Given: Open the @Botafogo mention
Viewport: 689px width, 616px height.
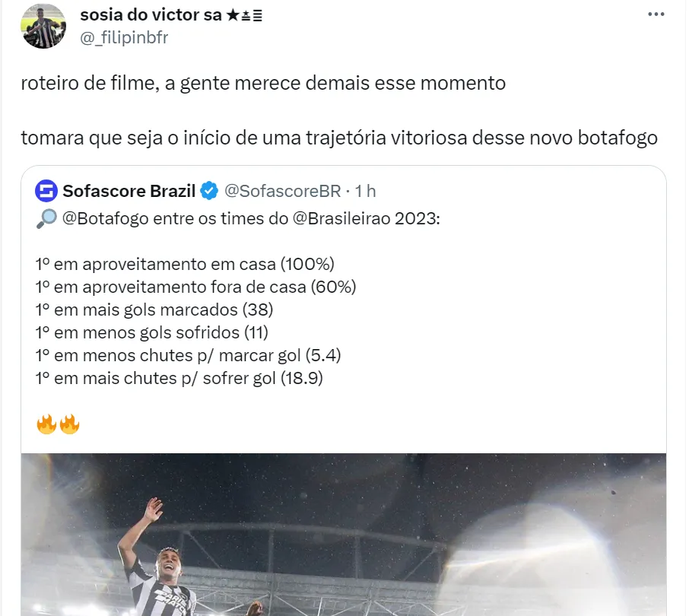Looking at the screenshot, I should click(106, 218).
